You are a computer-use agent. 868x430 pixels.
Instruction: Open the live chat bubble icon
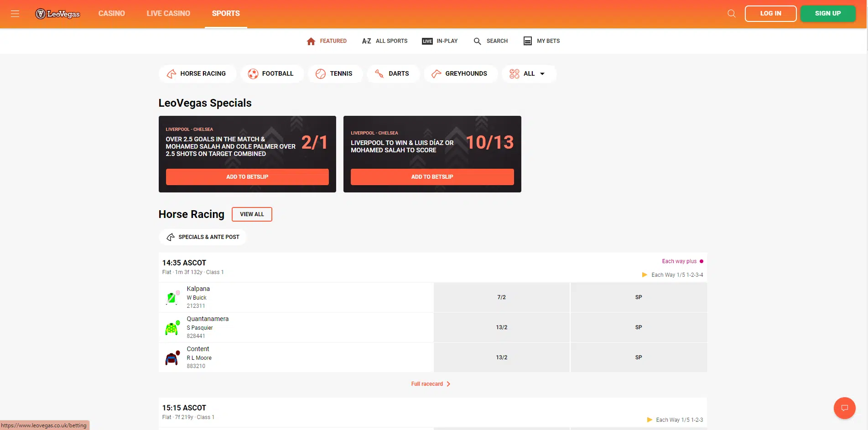(x=845, y=408)
